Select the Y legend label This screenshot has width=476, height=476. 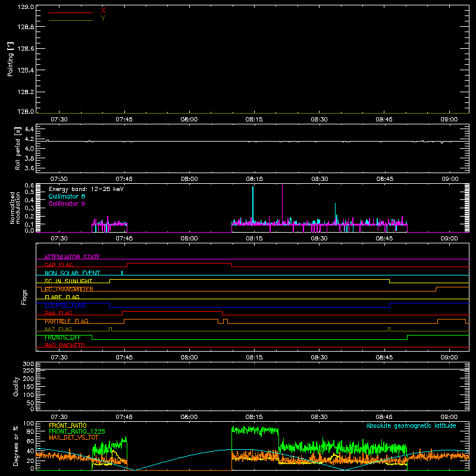pyautogui.click(x=103, y=18)
